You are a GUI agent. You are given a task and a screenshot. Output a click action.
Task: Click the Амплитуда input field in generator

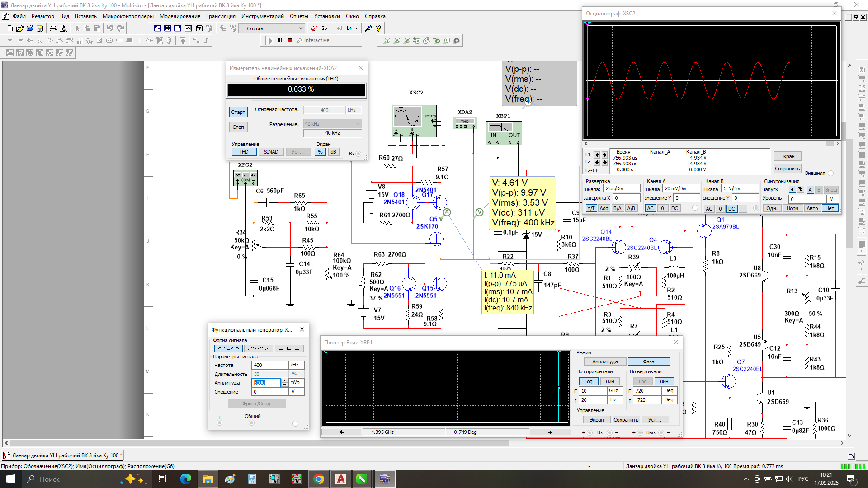266,383
